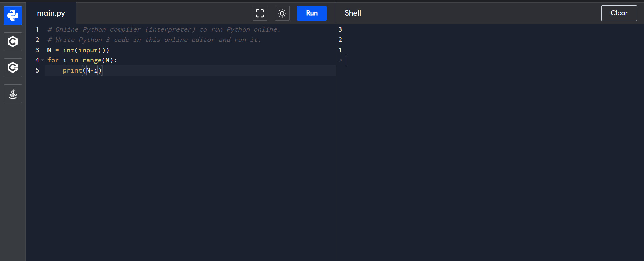
Task: Click line number 1 in gutter
Action: point(37,30)
